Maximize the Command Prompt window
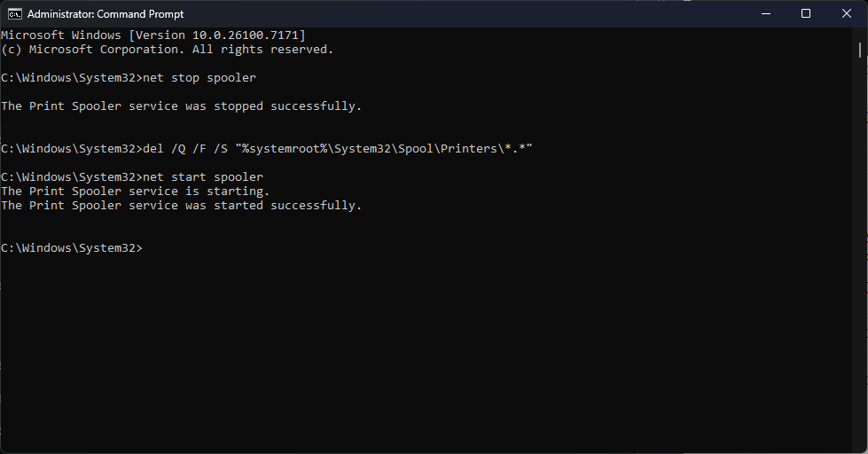 (x=805, y=13)
